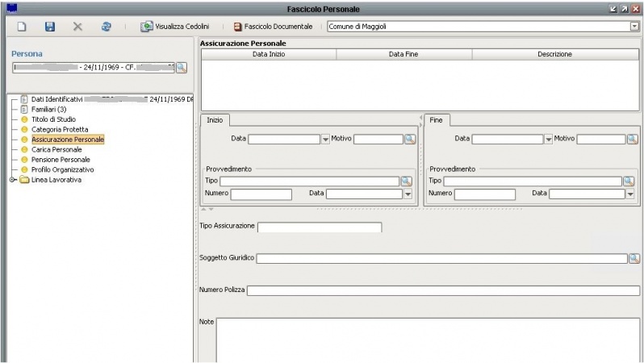Click the delete X icon in toolbar
This screenshot has width=644, height=363.
[x=77, y=27]
